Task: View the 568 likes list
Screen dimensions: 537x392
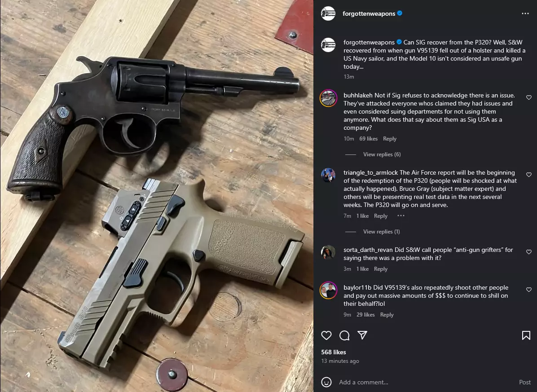Action: (334, 352)
